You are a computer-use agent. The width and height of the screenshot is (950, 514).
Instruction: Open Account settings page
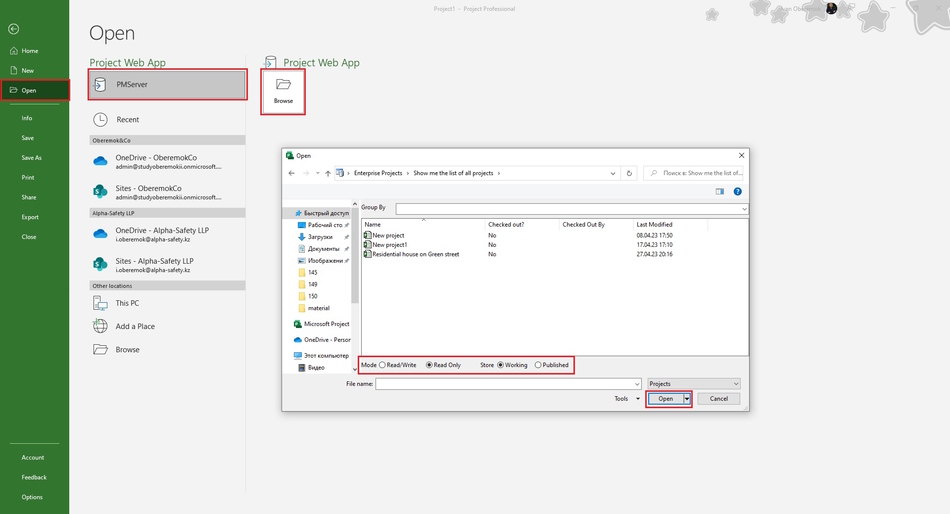33,458
